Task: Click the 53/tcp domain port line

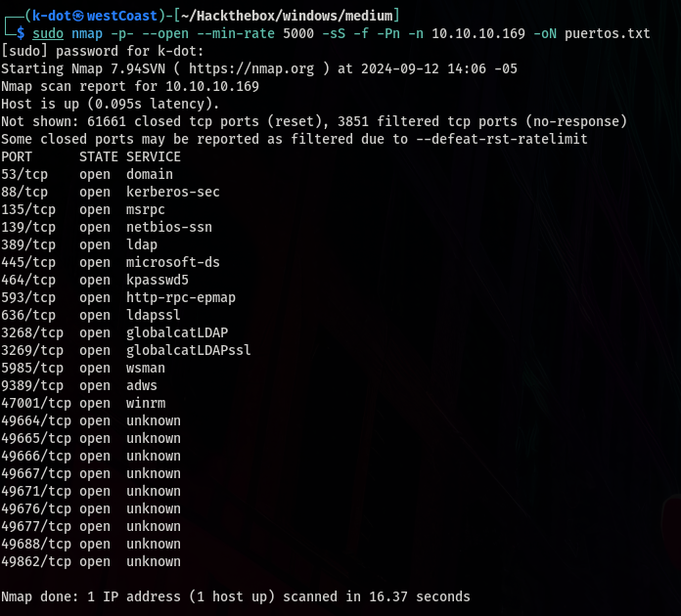Action: (87, 174)
